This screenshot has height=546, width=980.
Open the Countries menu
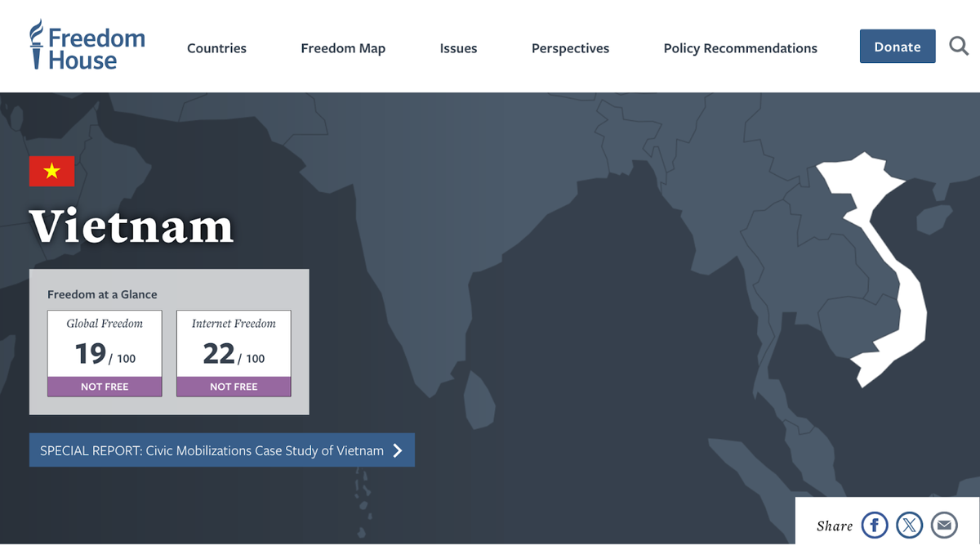216,48
